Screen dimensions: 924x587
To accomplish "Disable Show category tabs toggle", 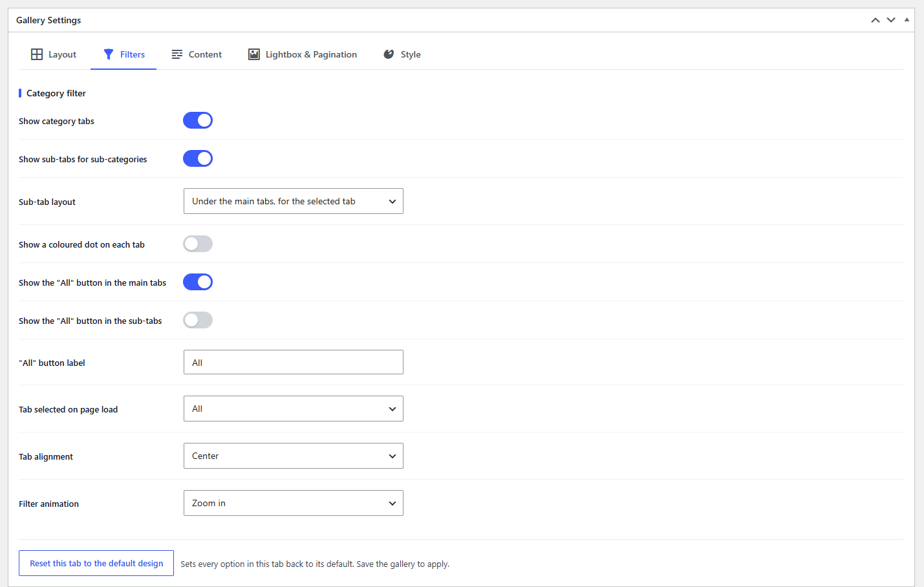I will click(x=198, y=120).
